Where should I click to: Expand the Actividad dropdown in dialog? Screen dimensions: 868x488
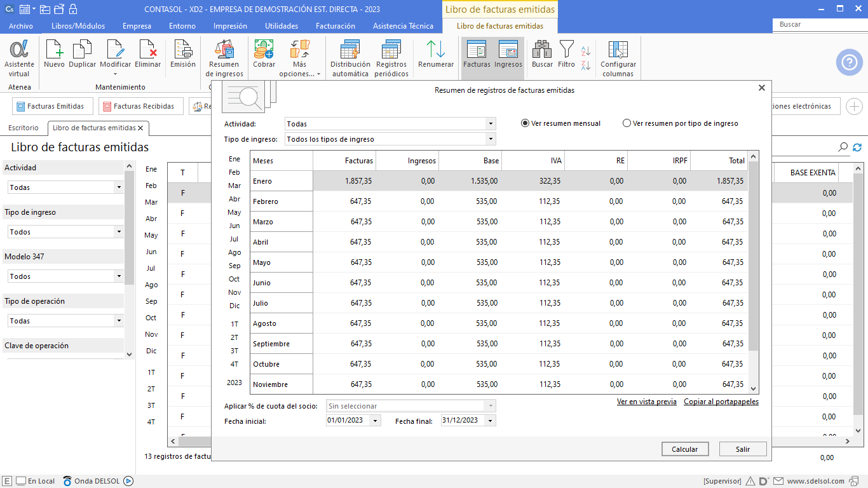tap(490, 124)
